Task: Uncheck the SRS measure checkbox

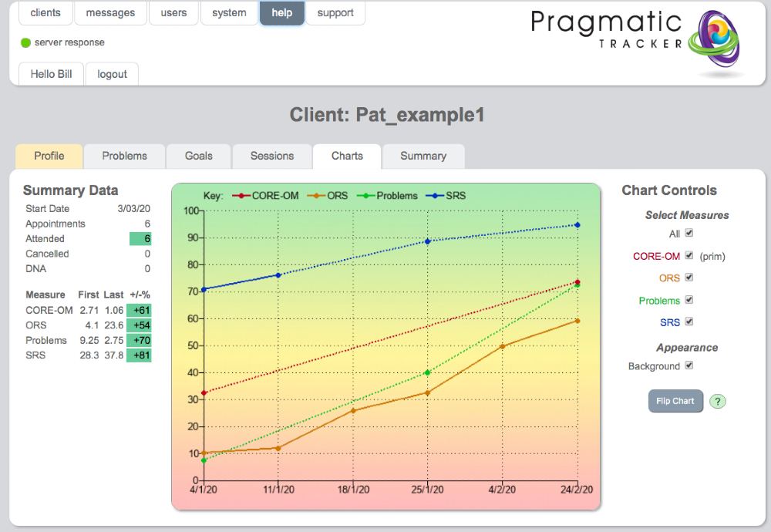Action: pos(689,322)
